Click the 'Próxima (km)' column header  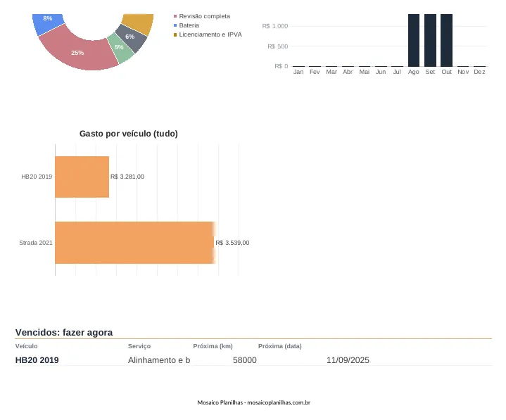213,346
